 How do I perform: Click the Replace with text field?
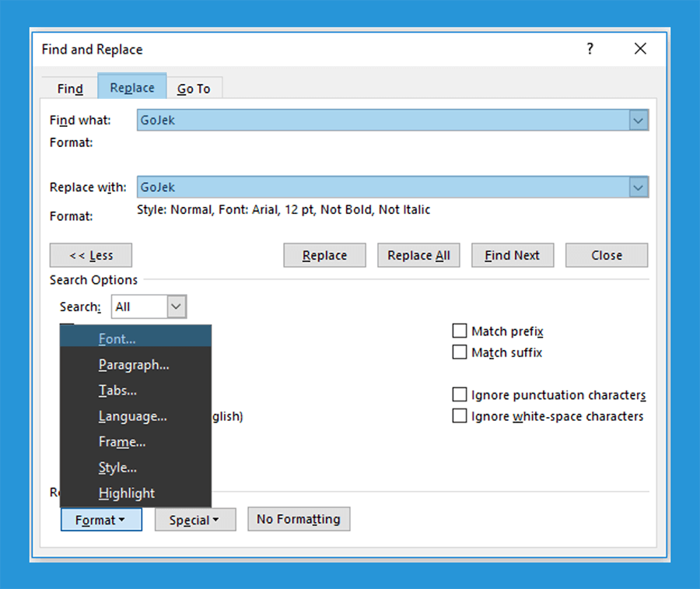[383, 187]
